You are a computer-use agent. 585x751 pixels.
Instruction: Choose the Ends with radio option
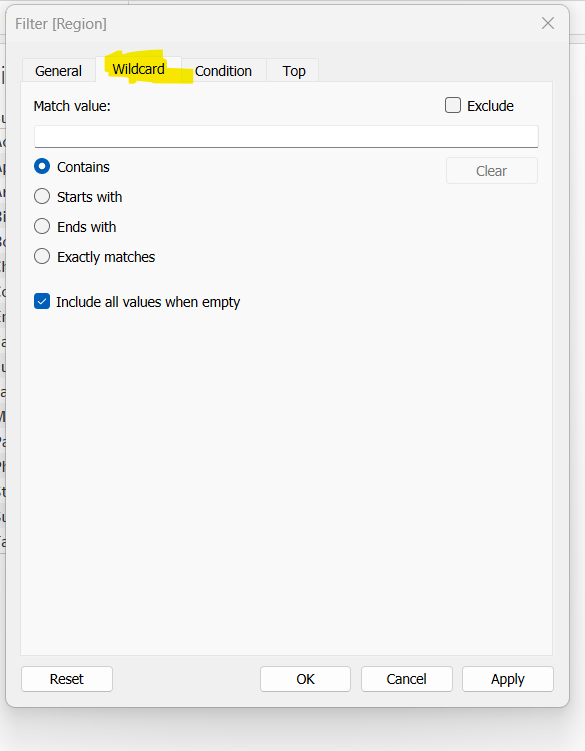point(42,227)
